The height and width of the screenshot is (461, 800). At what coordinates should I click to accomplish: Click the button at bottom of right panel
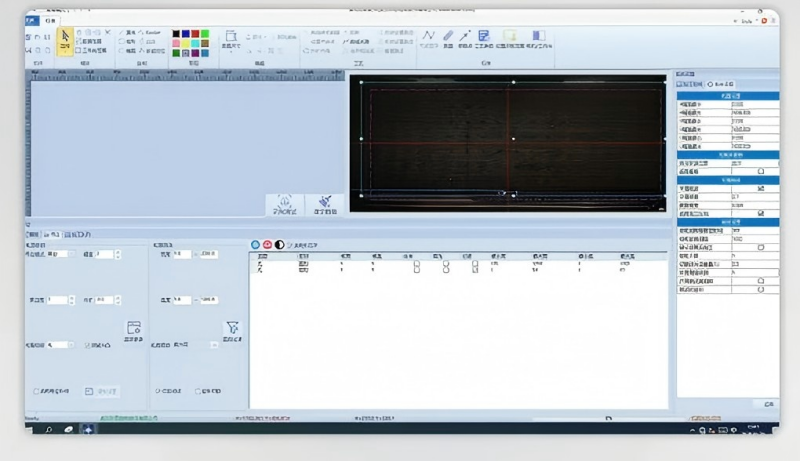click(766, 403)
